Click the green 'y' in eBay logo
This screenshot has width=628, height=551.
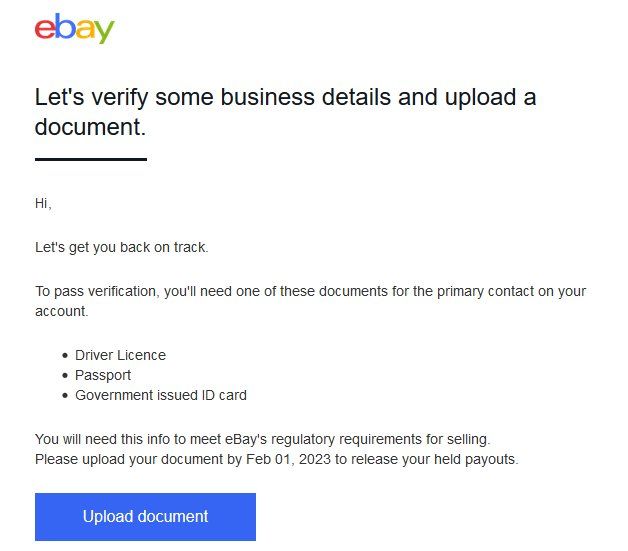[x=103, y=32]
